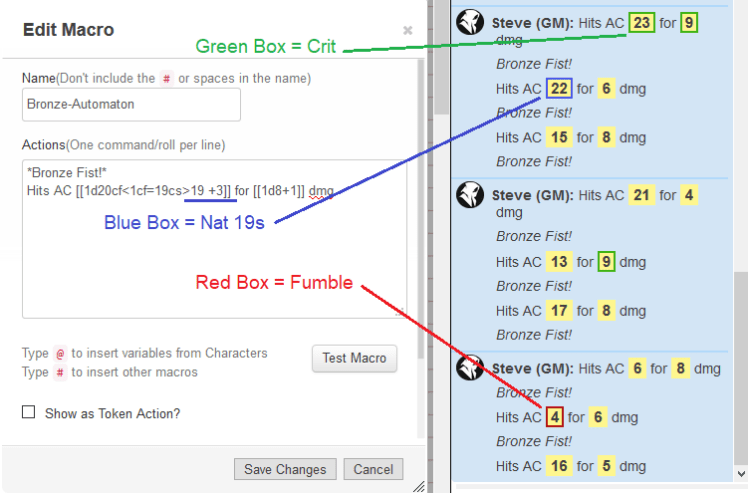
Task: Click the blue-boxed roll result 22
Action: [559, 89]
